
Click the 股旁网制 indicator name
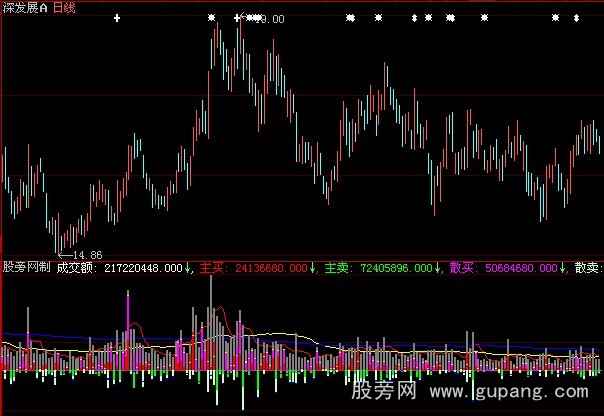coord(26,267)
